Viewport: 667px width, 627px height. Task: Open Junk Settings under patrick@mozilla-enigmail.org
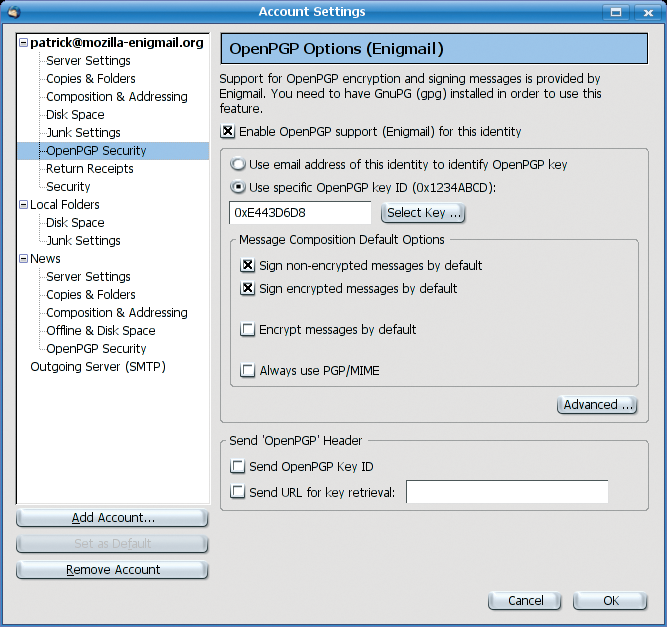tap(83, 133)
